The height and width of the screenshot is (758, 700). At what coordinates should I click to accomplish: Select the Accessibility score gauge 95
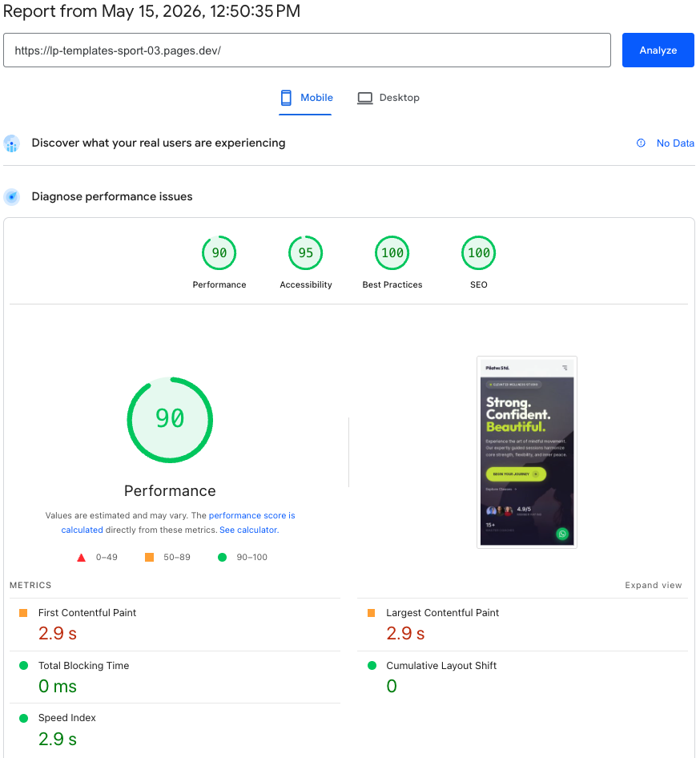pos(305,253)
